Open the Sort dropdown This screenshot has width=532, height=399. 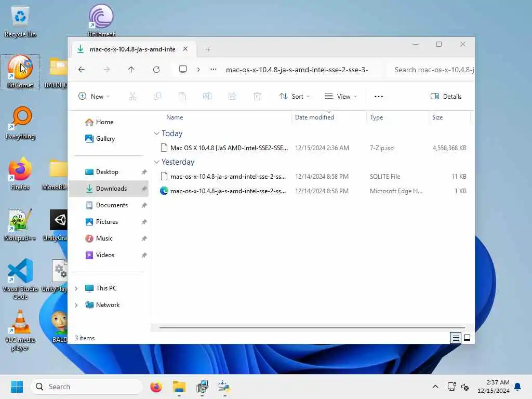click(x=295, y=96)
